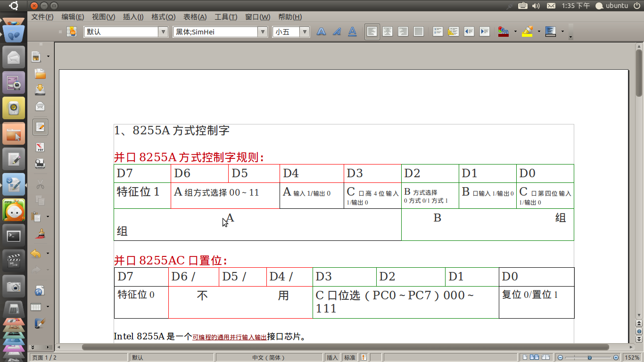Click the zoom in plus button
Image resolution: width=644 pixels, height=362 pixels.
(x=616, y=358)
